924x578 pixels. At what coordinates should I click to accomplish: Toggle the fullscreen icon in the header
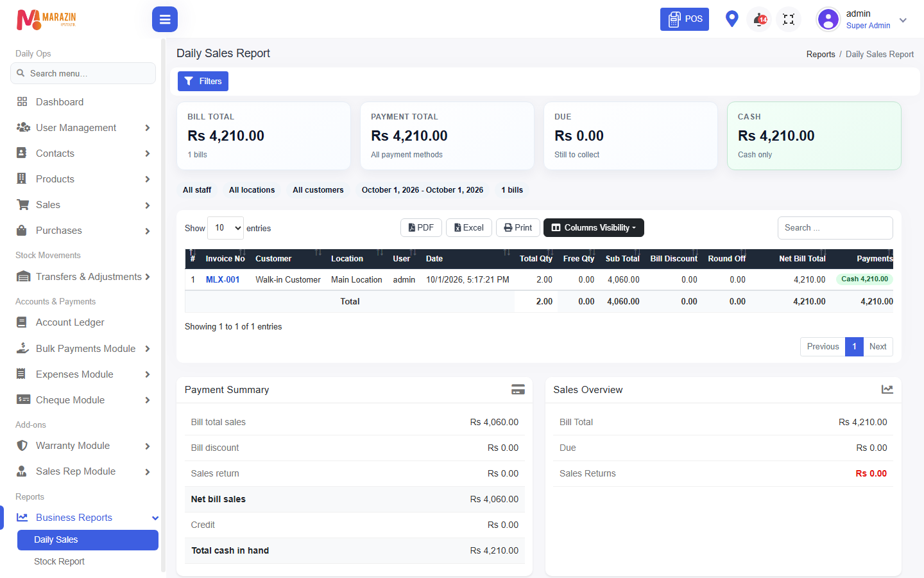coord(789,19)
